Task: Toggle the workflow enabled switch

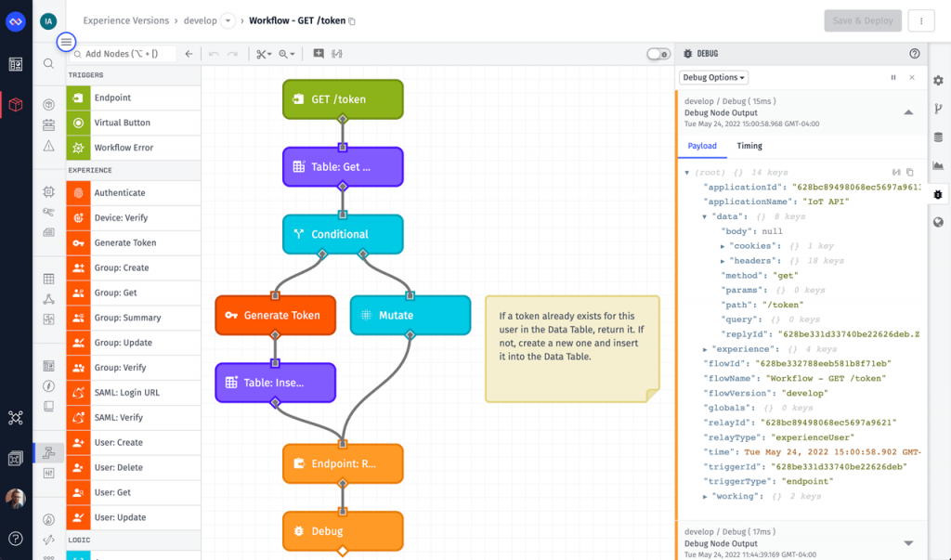Action: 658,54
